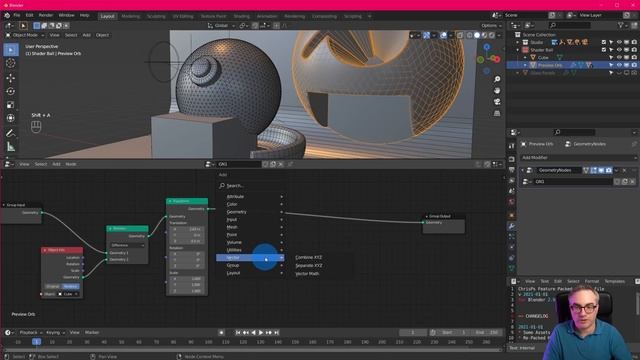The width and height of the screenshot is (640, 360).
Task: Select the Scale tool in the viewport toolbar
Action: coord(11,104)
